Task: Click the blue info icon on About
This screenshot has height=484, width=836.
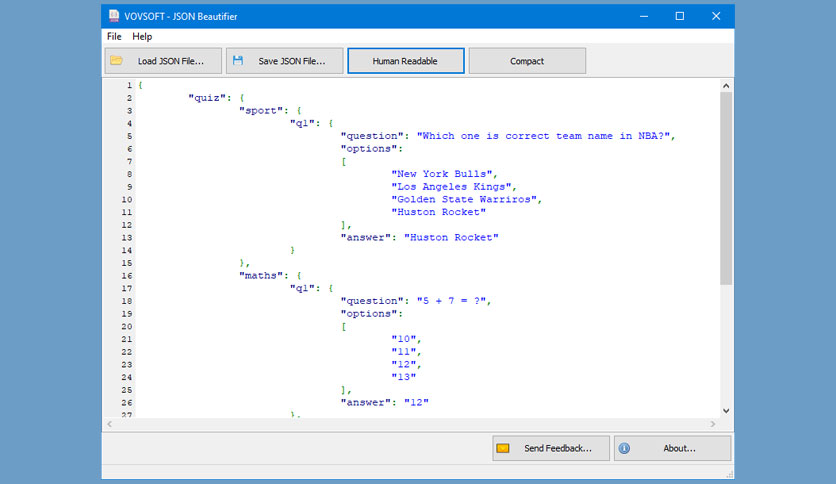Action: (624, 448)
